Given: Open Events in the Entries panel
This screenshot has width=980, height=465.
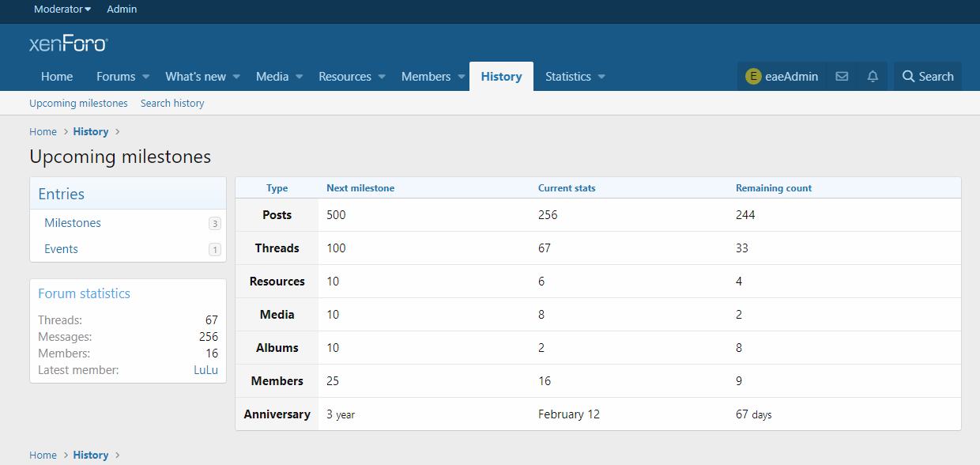Looking at the screenshot, I should [61, 249].
